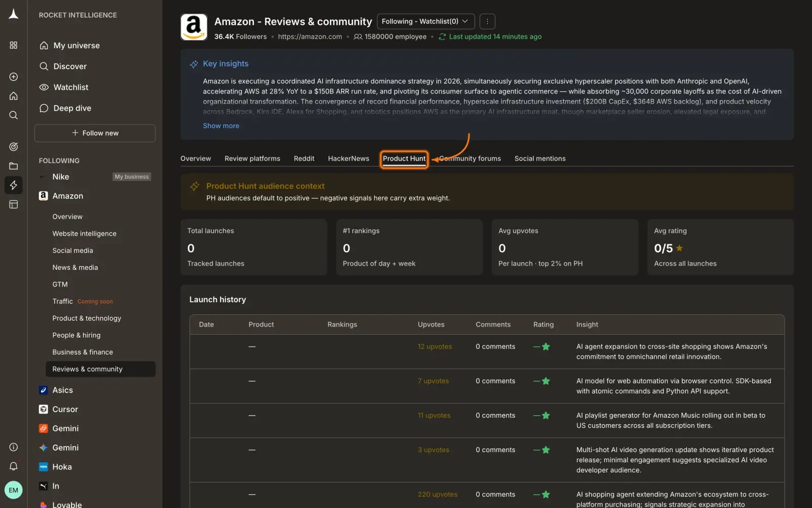Open the EM user avatar

(x=14, y=490)
